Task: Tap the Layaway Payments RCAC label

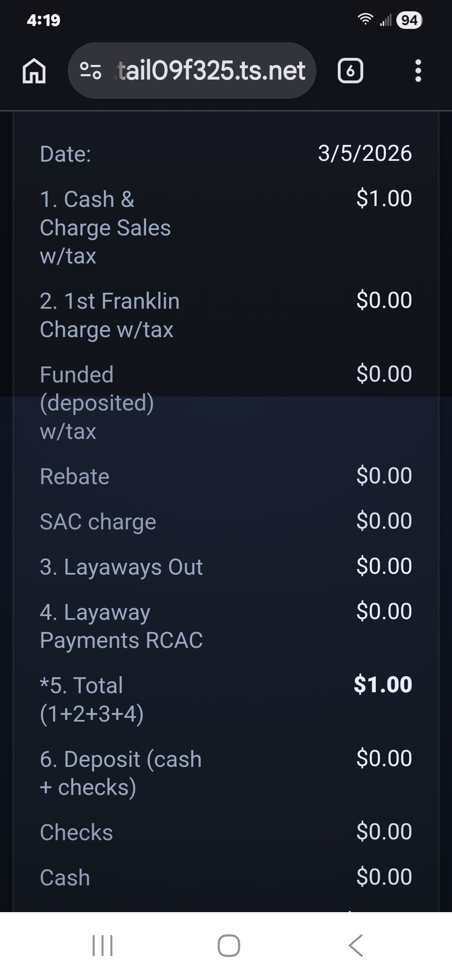Action: 121,626
